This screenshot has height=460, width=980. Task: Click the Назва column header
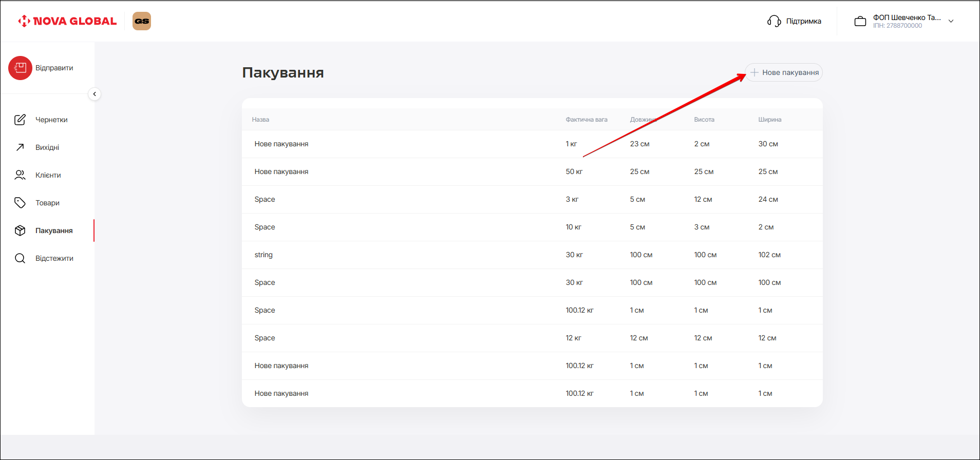(x=260, y=120)
